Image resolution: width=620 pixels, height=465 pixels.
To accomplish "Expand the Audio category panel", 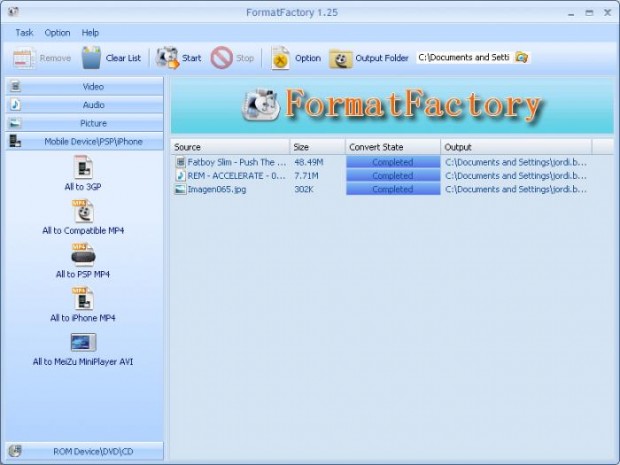I will pyautogui.click(x=83, y=105).
